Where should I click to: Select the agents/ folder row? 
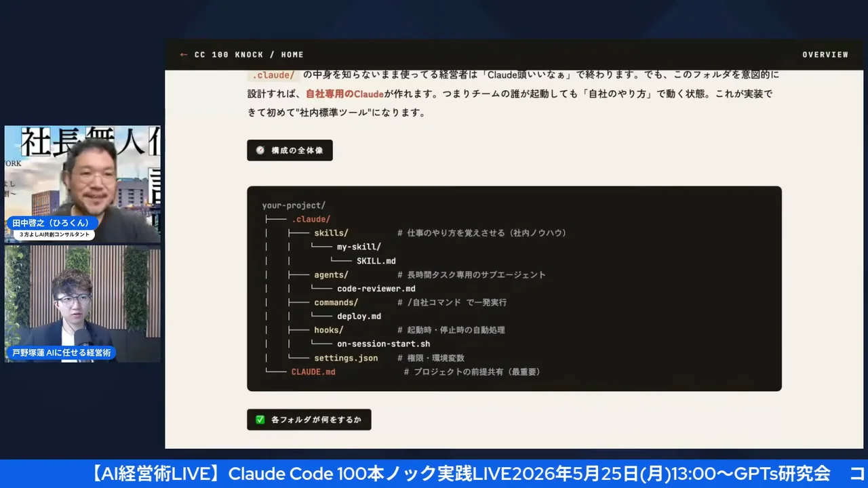click(x=331, y=274)
